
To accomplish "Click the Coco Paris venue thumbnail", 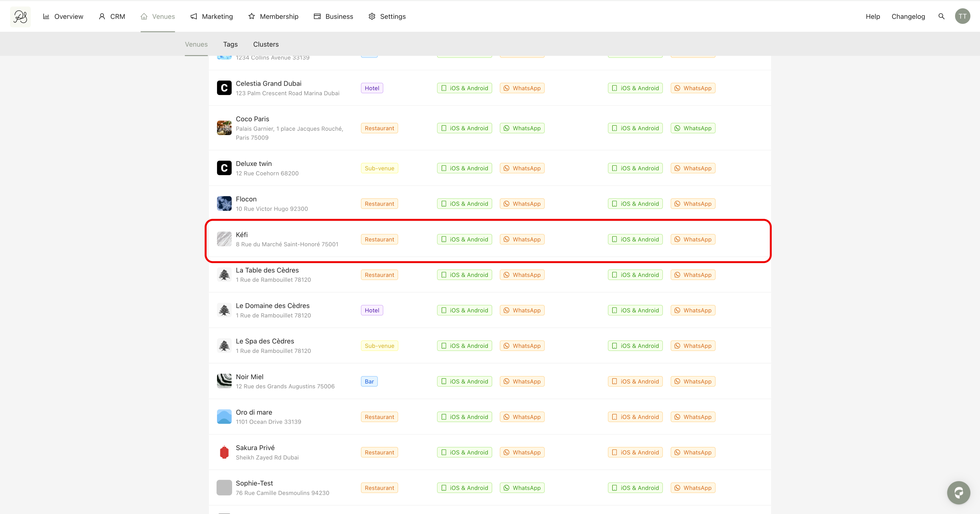I will click(x=224, y=128).
